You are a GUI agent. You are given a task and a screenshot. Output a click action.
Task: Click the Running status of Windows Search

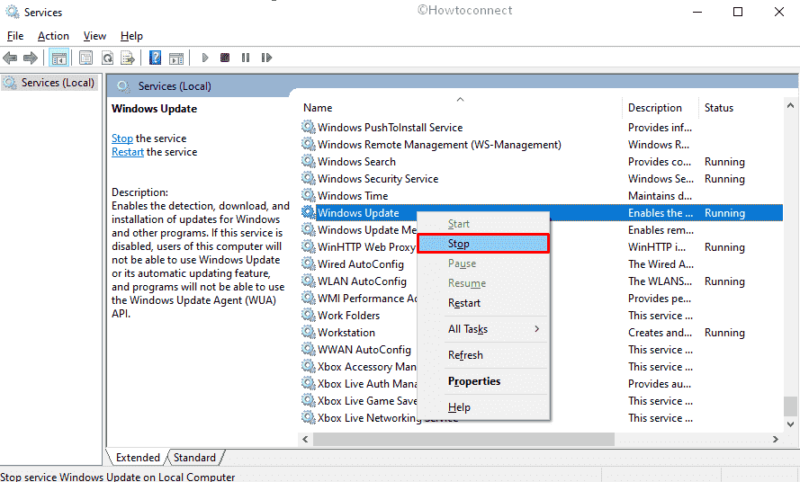tap(724, 162)
